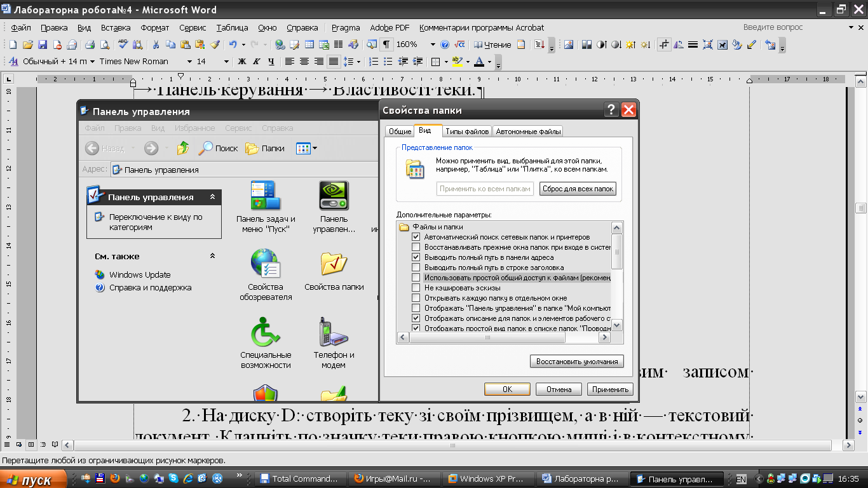Open the Таблица menu
Screen dimensions: 868x488
(232, 27)
